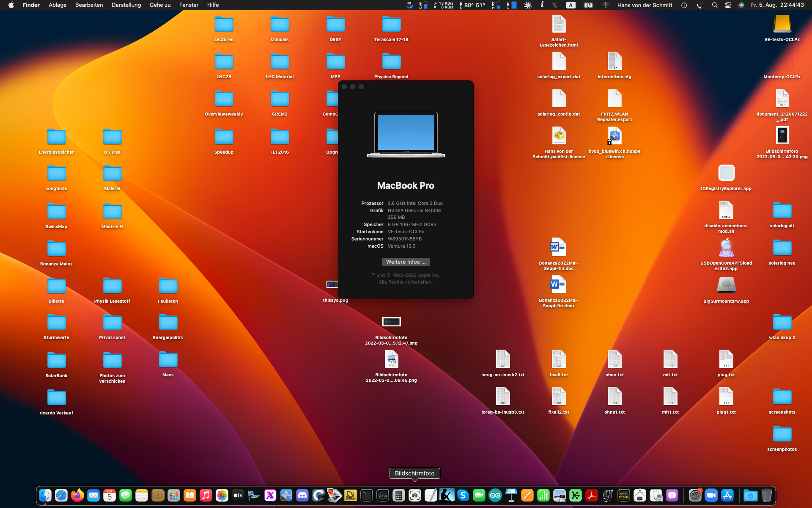Launch Discord from the dock
This screenshot has width=812, height=508.
[x=302, y=495]
